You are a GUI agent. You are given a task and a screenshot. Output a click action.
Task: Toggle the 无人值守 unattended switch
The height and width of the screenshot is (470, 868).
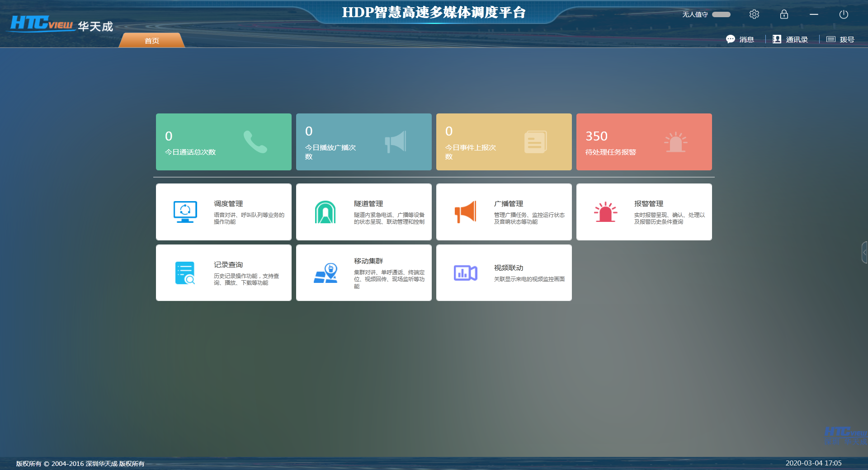tap(721, 14)
